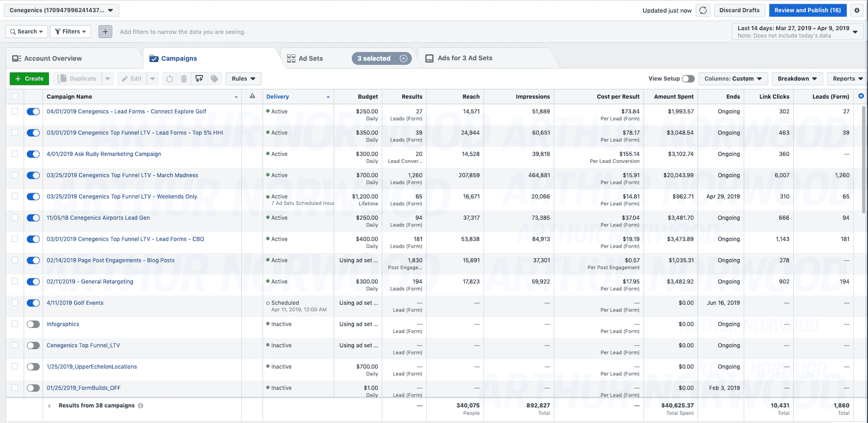The height and width of the screenshot is (423, 868).
Task: Toggle the View Setup switch
Action: click(688, 79)
